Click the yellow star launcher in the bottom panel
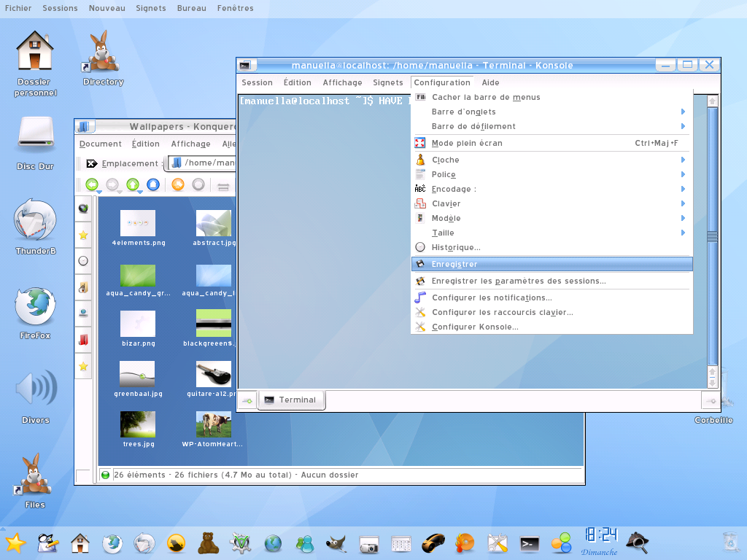Viewport: 747px width, 560px height. tap(15, 542)
